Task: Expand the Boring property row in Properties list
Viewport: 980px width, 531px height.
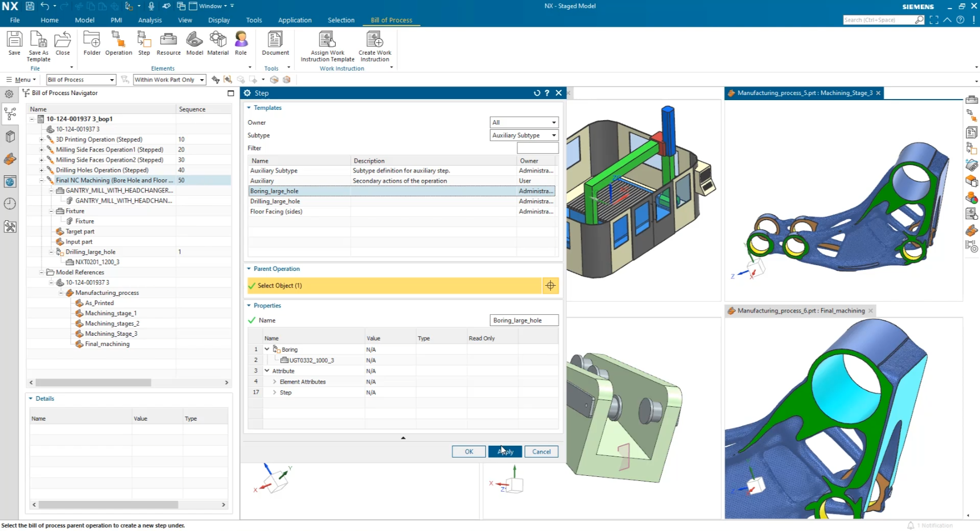Action: 266,349
